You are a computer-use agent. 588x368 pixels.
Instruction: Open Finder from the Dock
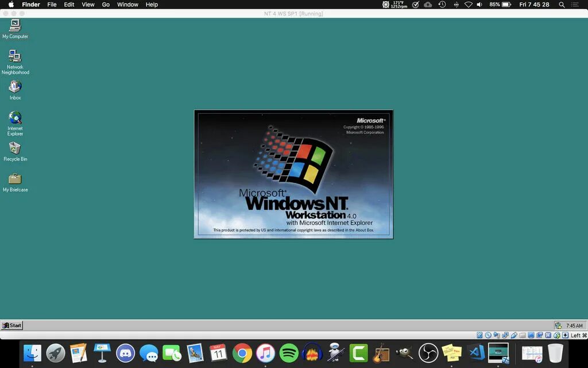click(32, 353)
